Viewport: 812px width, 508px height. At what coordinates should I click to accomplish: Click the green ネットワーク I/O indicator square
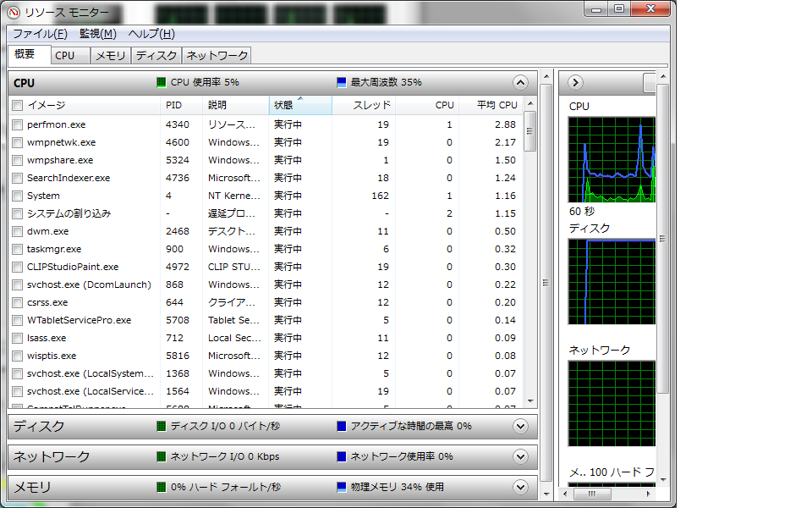161,456
